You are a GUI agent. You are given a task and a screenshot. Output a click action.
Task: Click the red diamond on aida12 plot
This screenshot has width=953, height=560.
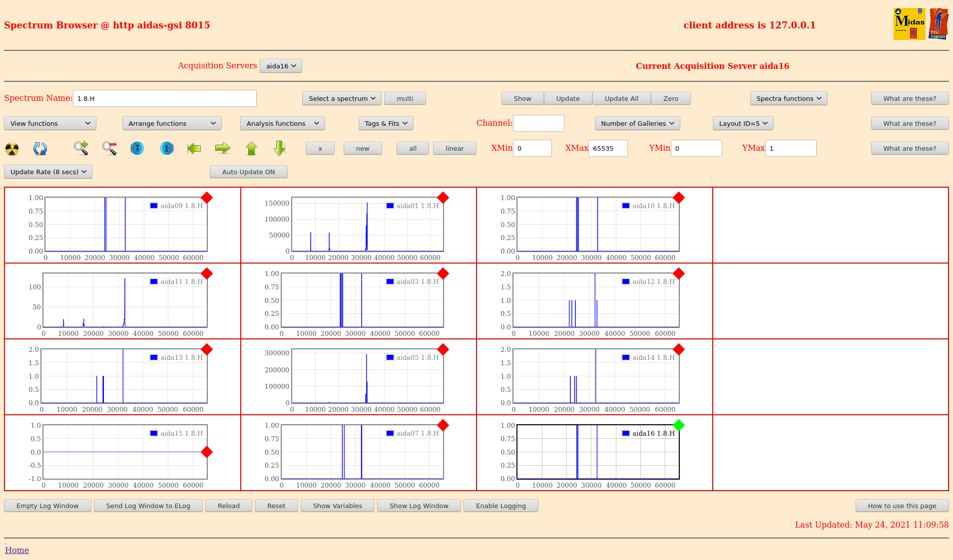tap(679, 274)
